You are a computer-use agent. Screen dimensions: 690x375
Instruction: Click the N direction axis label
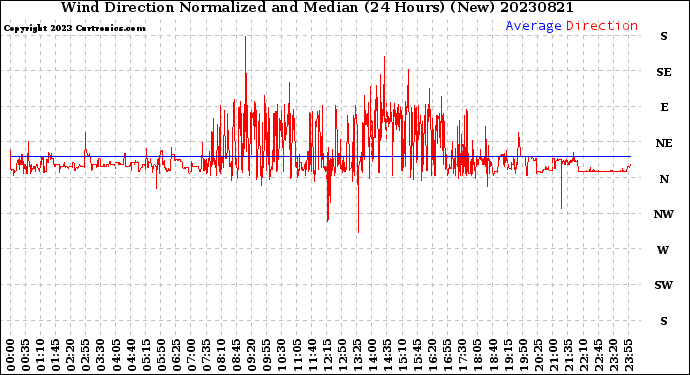[x=664, y=179]
